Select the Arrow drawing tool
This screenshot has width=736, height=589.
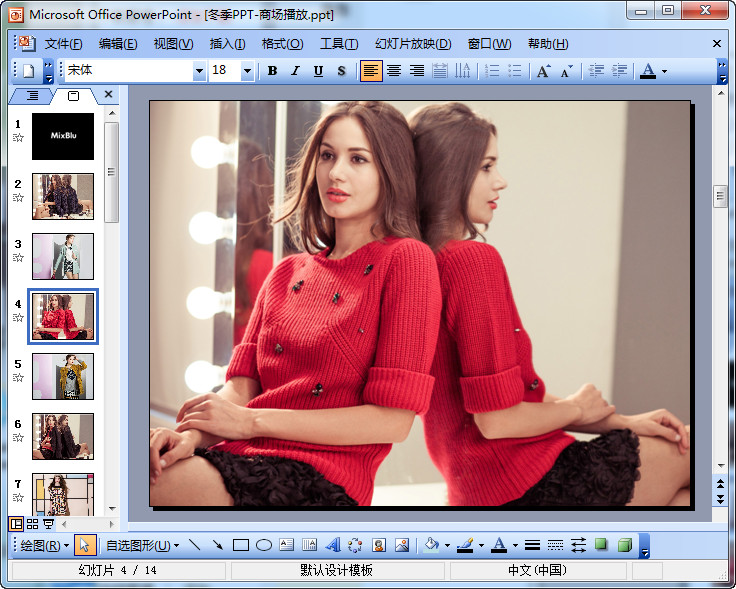[x=217, y=545]
